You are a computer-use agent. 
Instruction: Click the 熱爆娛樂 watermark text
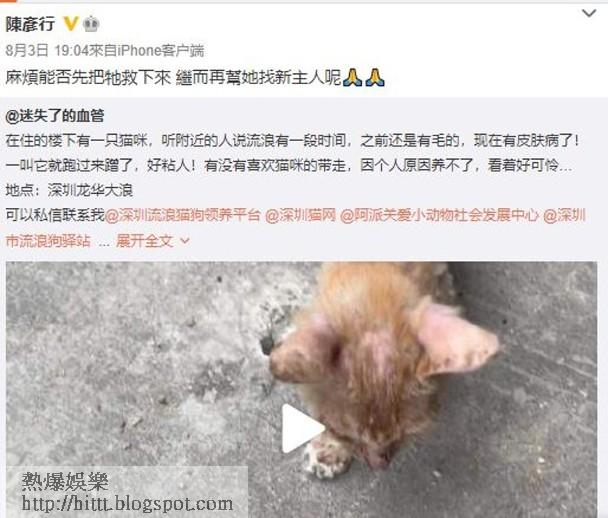pyautogui.click(x=65, y=481)
